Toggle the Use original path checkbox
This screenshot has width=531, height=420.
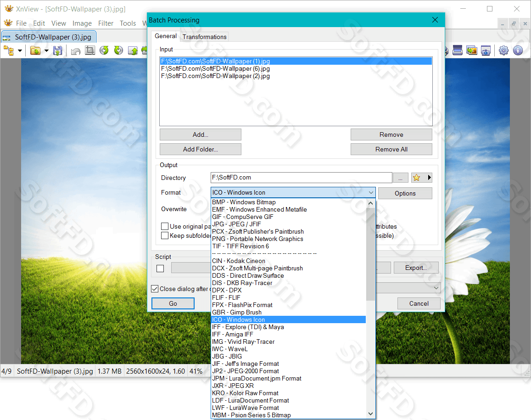(165, 226)
